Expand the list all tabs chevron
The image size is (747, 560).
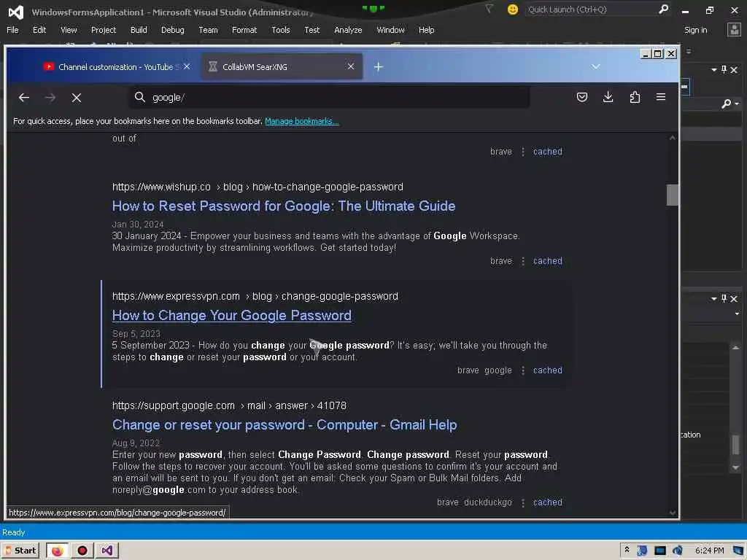tap(595, 66)
